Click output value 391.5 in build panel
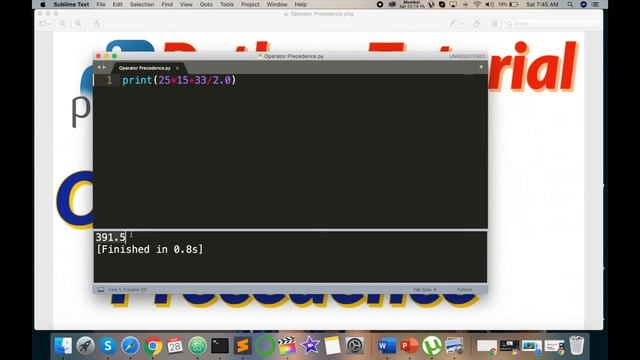The width and height of the screenshot is (640, 360). [110, 237]
